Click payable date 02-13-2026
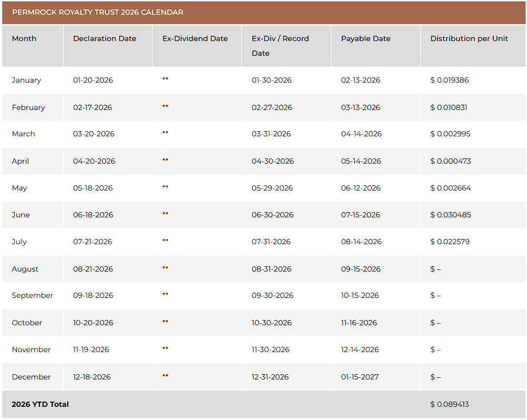The height and width of the screenshot is (420, 527). point(361,81)
